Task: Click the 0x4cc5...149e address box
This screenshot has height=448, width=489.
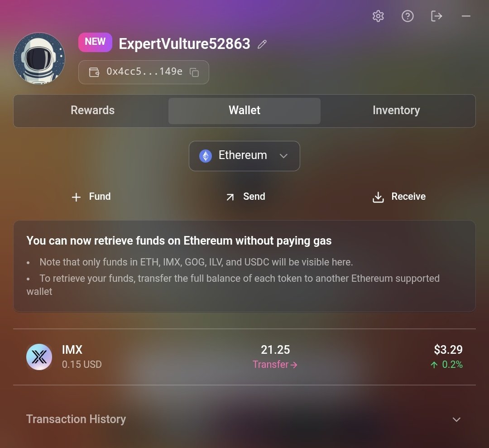Action: click(144, 72)
